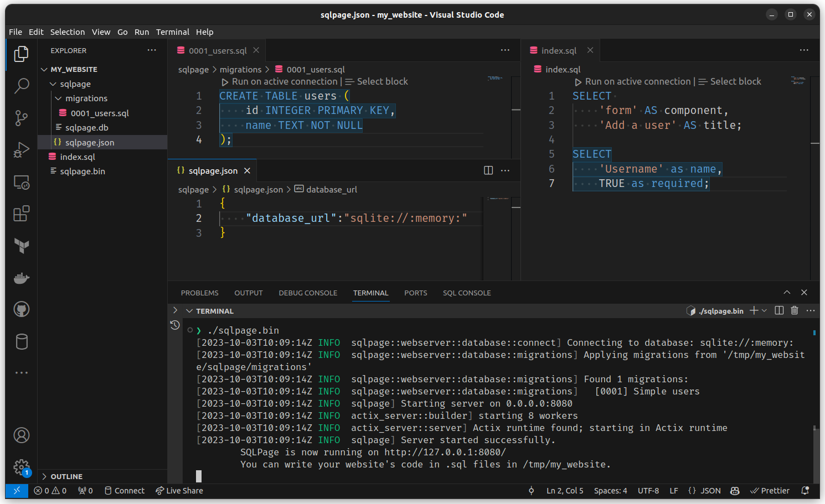The height and width of the screenshot is (504, 825).
Task: Open the Terminal menu
Action: click(x=172, y=32)
